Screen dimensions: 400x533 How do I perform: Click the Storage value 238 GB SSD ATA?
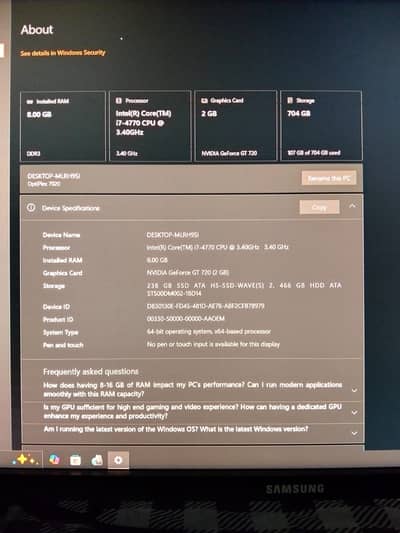244,289
